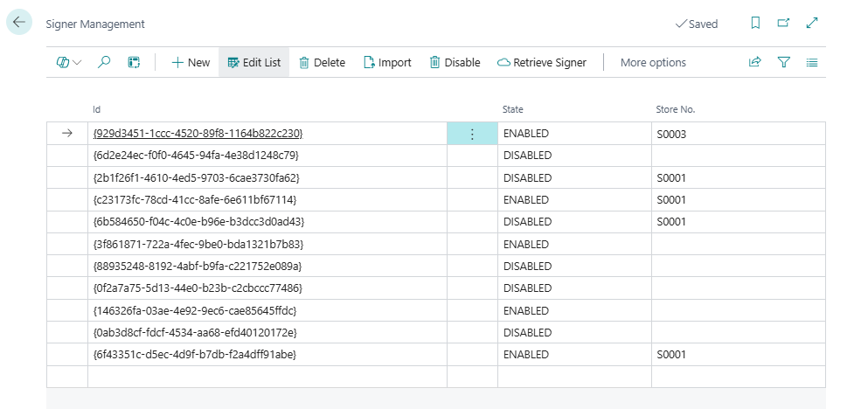868x409 pixels.
Task: Click the New button
Action: coord(191,62)
